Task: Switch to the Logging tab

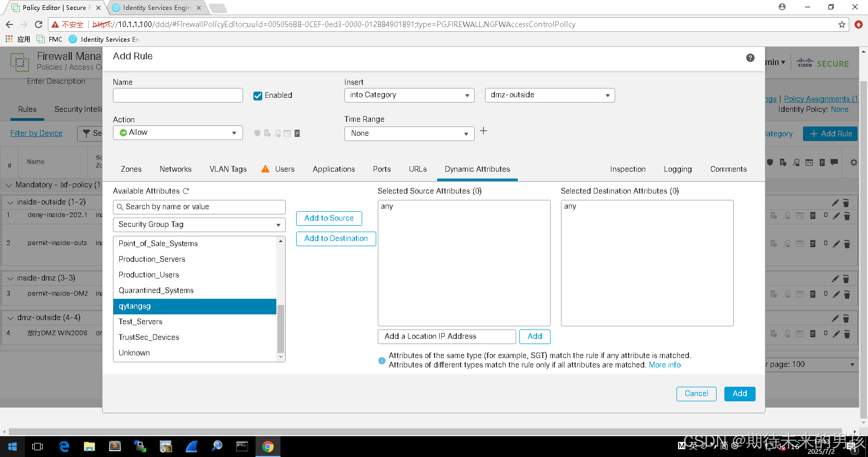Action: point(678,169)
